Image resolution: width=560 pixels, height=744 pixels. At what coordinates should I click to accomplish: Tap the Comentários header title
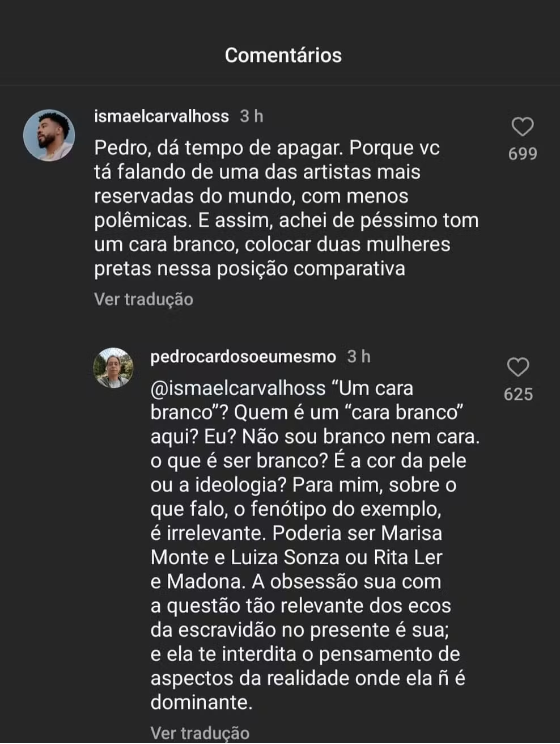pyautogui.click(x=283, y=55)
